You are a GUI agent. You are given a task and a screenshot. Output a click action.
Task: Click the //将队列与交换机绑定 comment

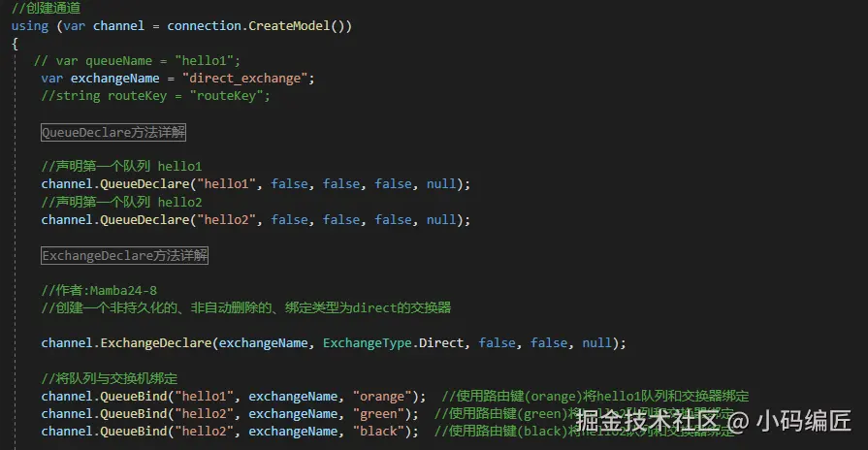(109, 377)
